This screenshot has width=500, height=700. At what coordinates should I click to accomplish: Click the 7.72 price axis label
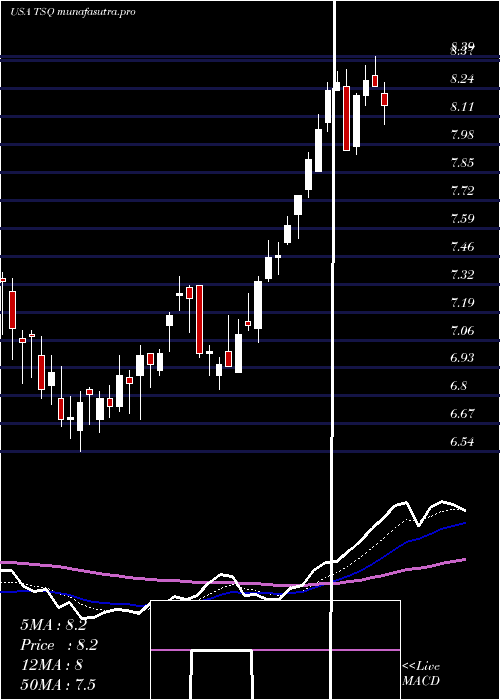coord(462,191)
